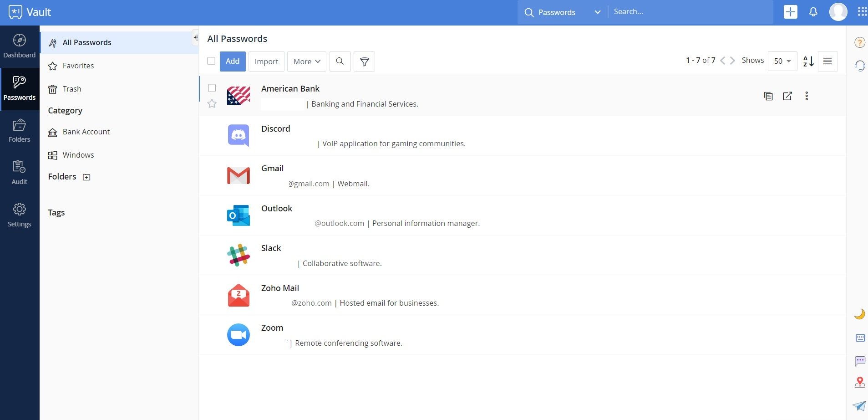Click the Slack logo thumbnail
This screenshot has width=868, height=420.
[239, 255]
